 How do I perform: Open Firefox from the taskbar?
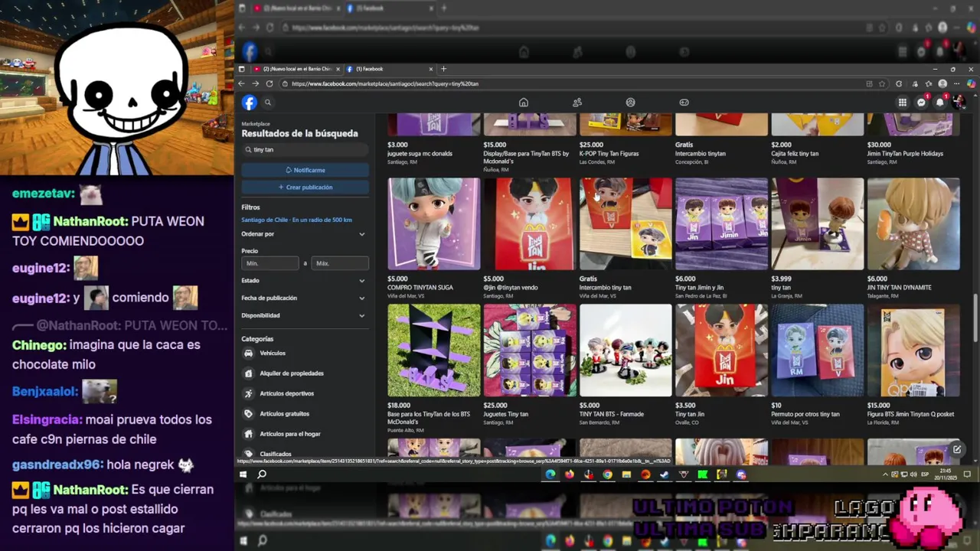tap(569, 474)
